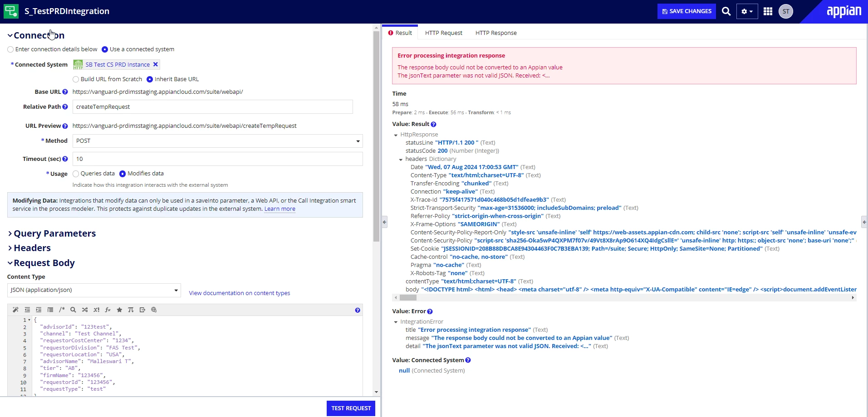The height and width of the screenshot is (417, 868).
Task: Click the export arrow editor icon
Action: [x=142, y=310]
